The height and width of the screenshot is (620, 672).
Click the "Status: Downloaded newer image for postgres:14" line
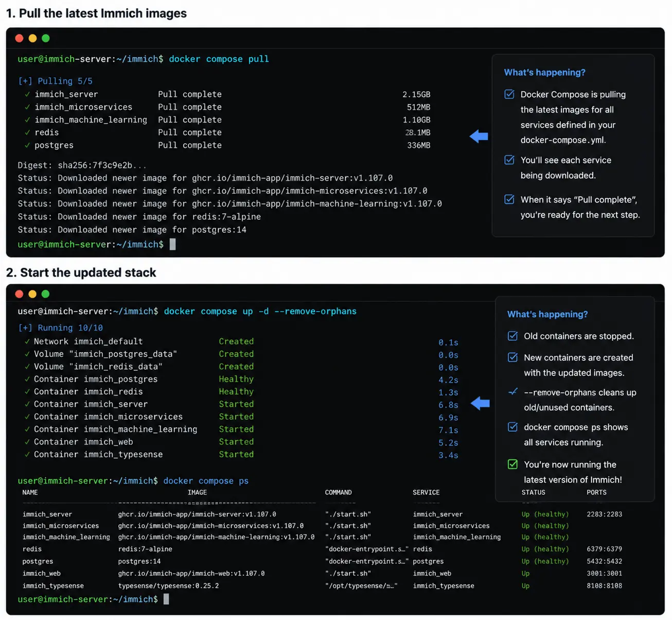click(132, 230)
